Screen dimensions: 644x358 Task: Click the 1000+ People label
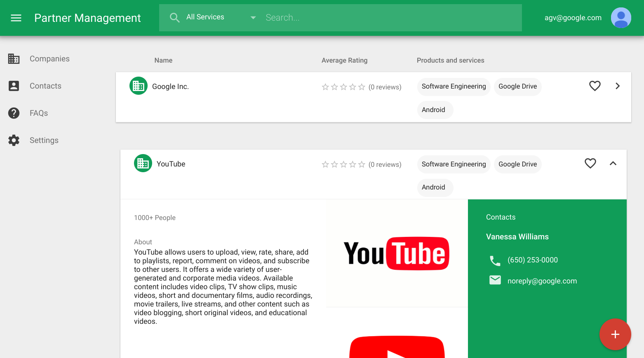[x=155, y=218]
